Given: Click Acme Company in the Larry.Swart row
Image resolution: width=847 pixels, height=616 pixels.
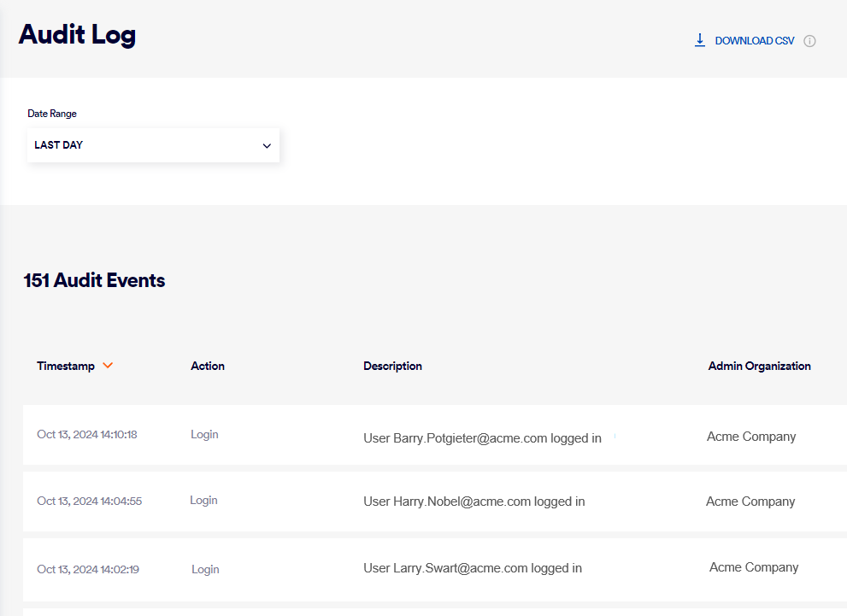Looking at the screenshot, I should pos(754,567).
